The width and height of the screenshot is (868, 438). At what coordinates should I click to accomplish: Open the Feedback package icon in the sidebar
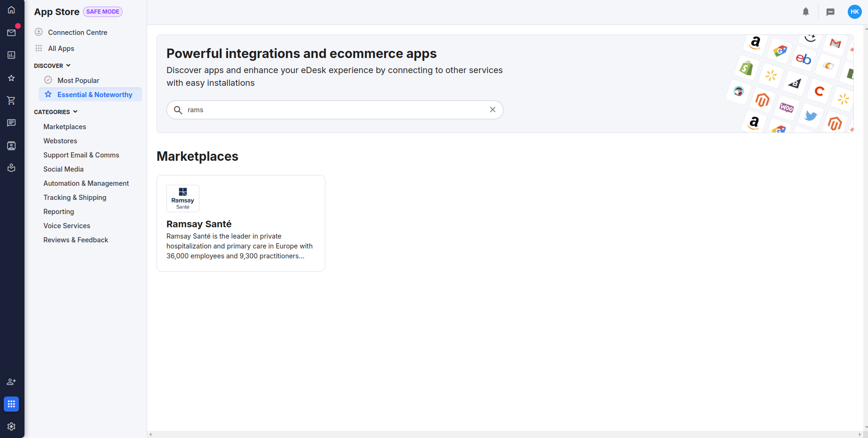pos(11,167)
